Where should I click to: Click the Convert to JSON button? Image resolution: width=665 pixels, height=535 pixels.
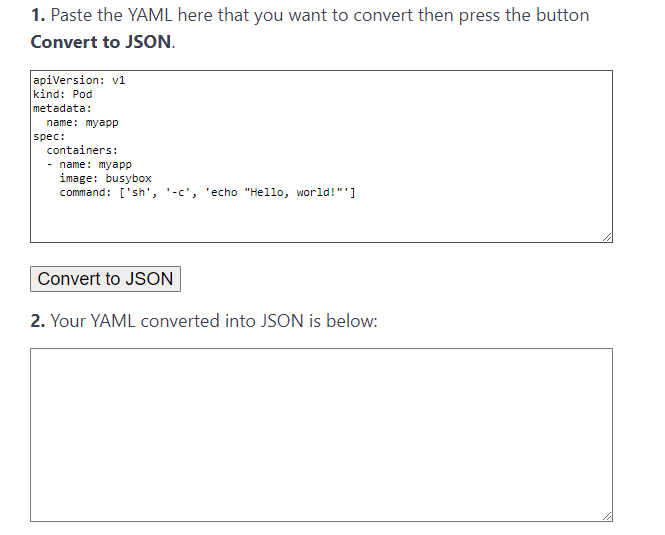(x=105, y=279)
